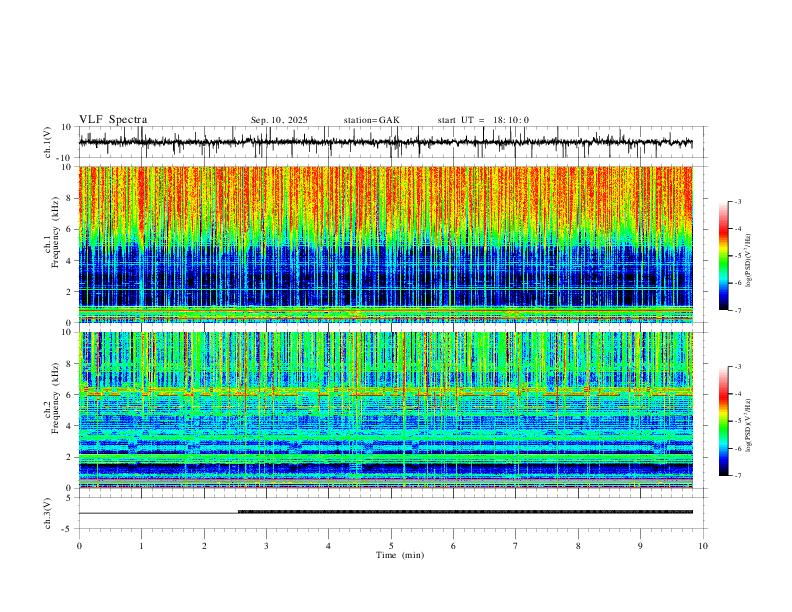Click the "Time (min)" x-axis label

pyautogui.click(x=400, y=555)
